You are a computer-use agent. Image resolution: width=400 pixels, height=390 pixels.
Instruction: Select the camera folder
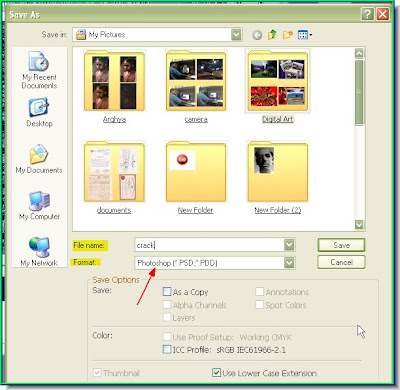(x=196, y=87)
